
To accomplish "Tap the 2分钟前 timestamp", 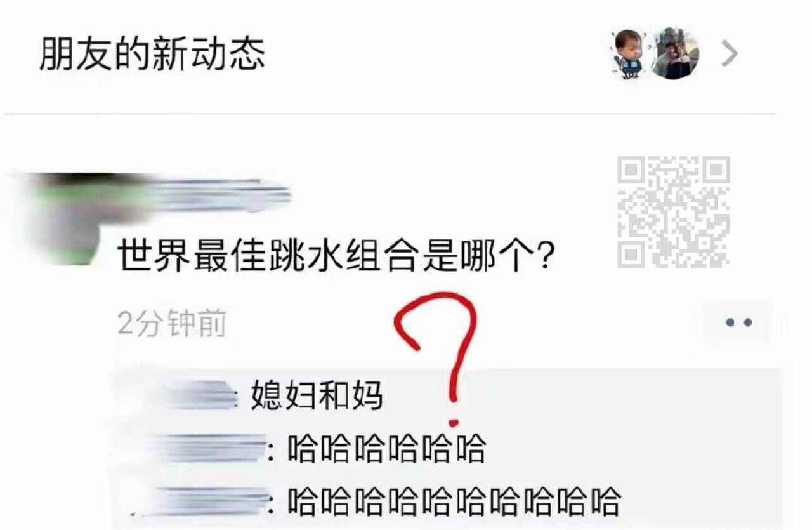I will [x=172, y=324].
